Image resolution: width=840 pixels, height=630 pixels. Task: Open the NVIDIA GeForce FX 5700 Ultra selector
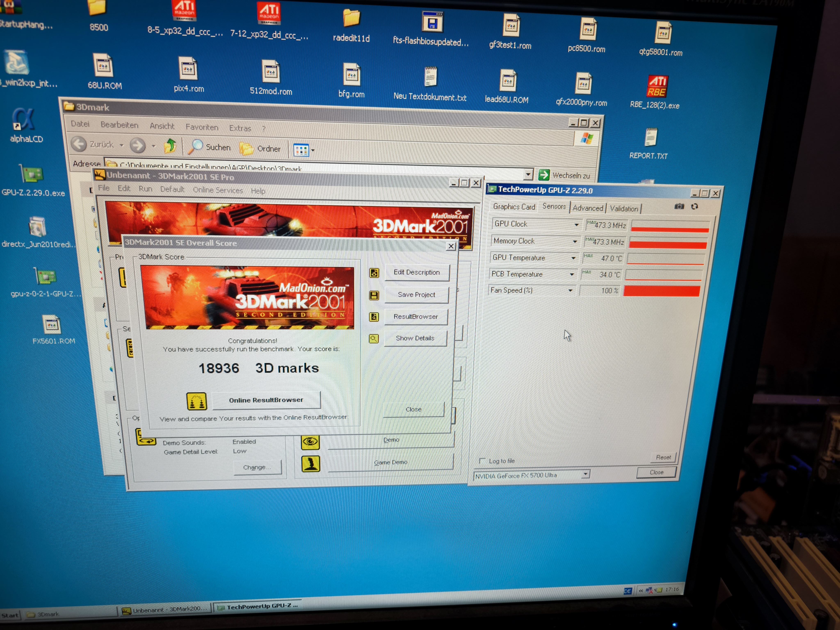click(x=585, y=474)
